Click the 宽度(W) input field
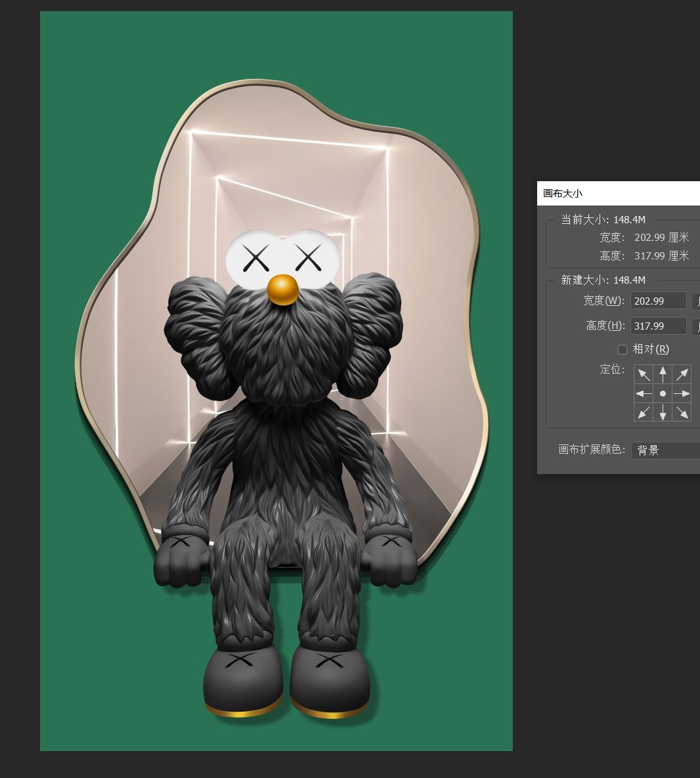This screenshot has height=778, width=700. point(659,301)
